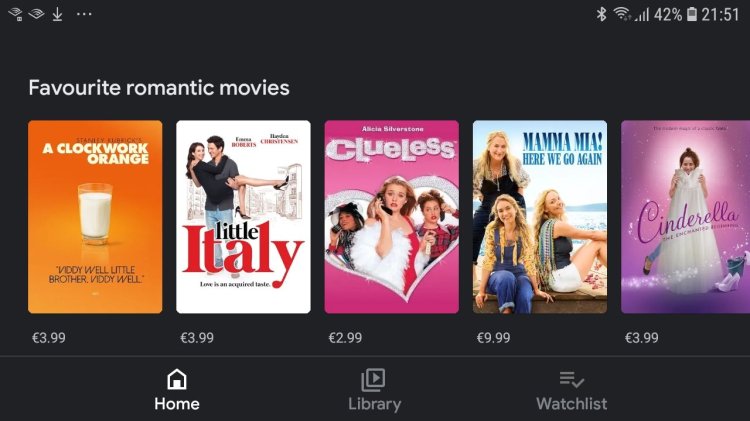
Task: Tap the €2.99 price under Clueless
Action: point(345,338)
